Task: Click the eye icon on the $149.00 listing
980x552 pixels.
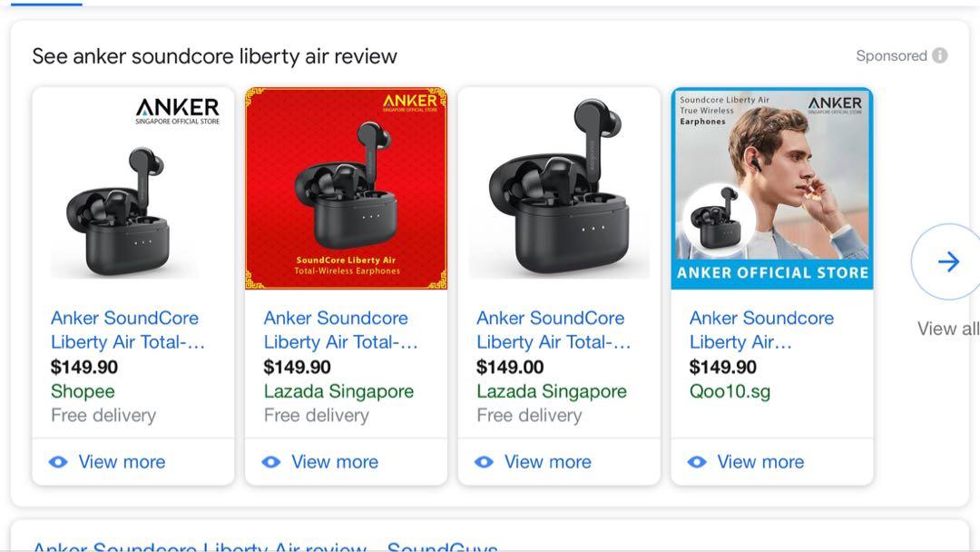Action: [x=484, y=461]
